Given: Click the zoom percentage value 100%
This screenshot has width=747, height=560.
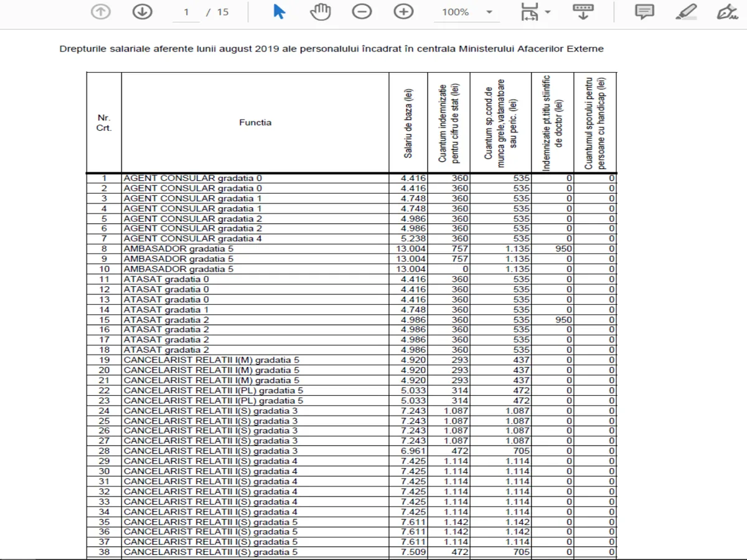Looking at the screenshot, I should click(x=455, y=12).
